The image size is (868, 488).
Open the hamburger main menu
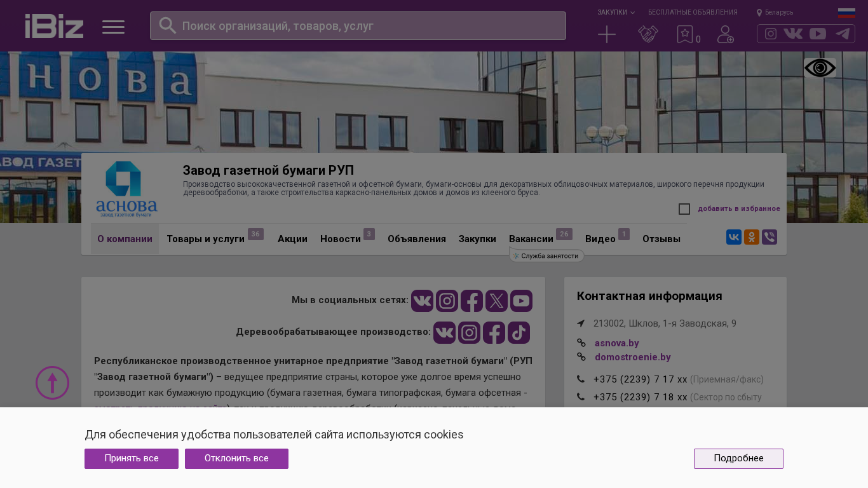coord(114,27)
